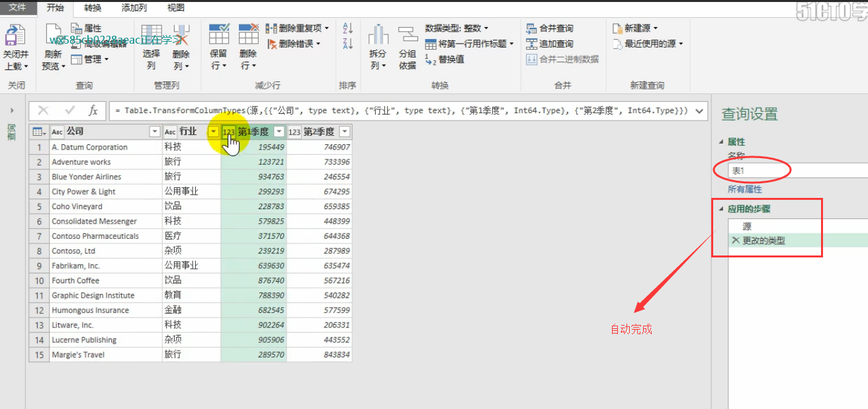Sort ascending with the A-Z icon
The width and height of the screenshot is (868, 409).
pyautogui.click(x=348, y=28)
